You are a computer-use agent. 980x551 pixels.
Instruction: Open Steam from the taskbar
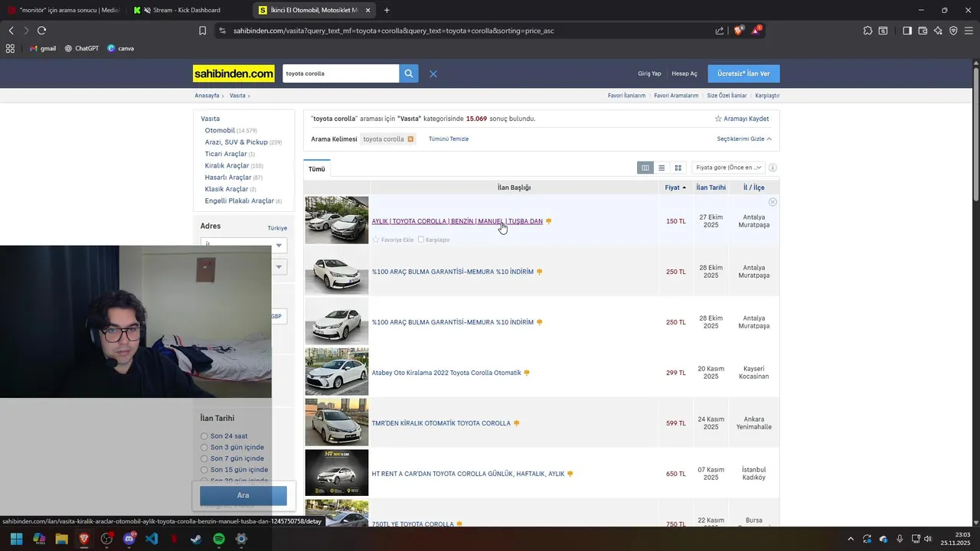[x=197, y=539]
